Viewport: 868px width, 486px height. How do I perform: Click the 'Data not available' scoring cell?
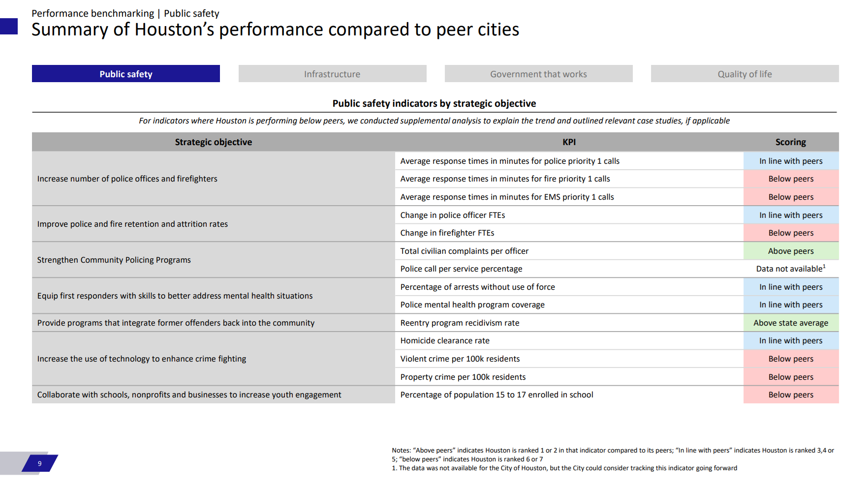790,269
